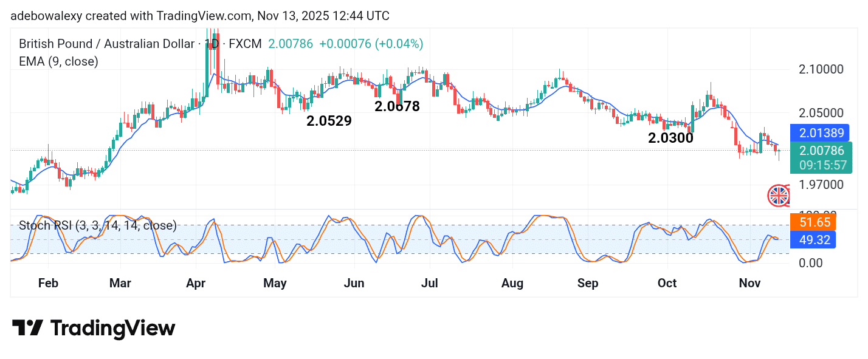
Task: Click the 2.0300 annotation on the chart
Action: point(670,138)
